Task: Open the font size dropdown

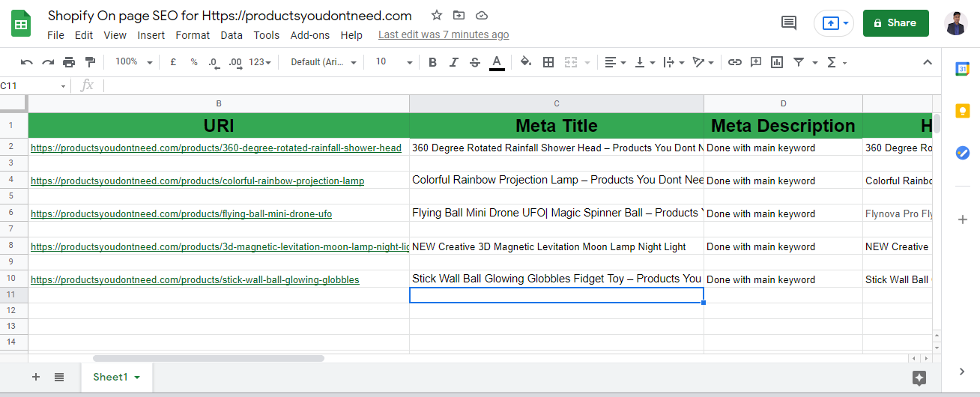Action: point(393,62)
